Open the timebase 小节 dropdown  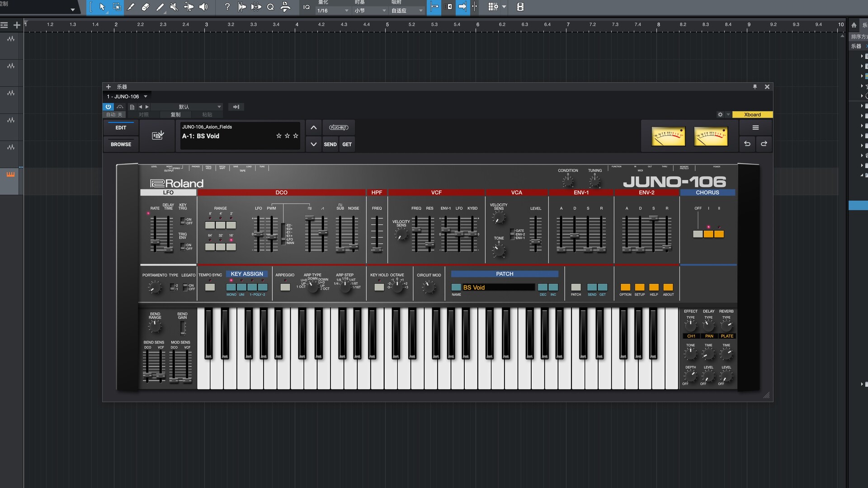pyautogui.click(x=370, y=10)
